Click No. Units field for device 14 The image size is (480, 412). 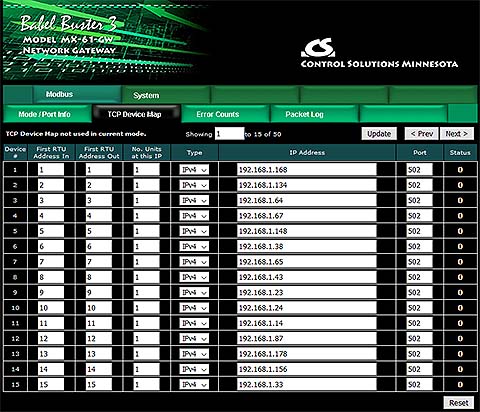tap(147, 369)
